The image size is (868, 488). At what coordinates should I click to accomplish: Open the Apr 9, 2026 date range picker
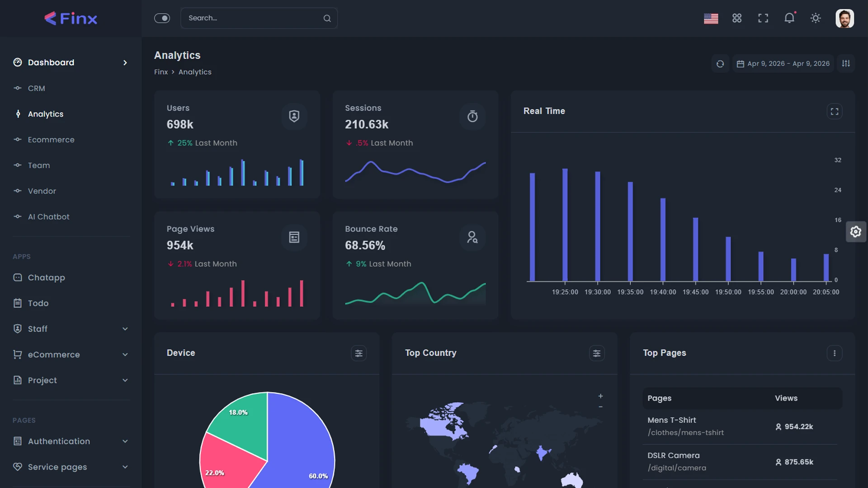783,64
